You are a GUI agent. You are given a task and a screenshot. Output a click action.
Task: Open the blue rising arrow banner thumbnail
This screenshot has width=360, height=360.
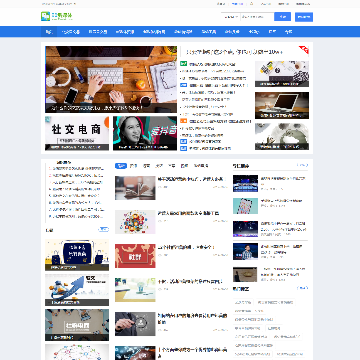tap(77, 290)
